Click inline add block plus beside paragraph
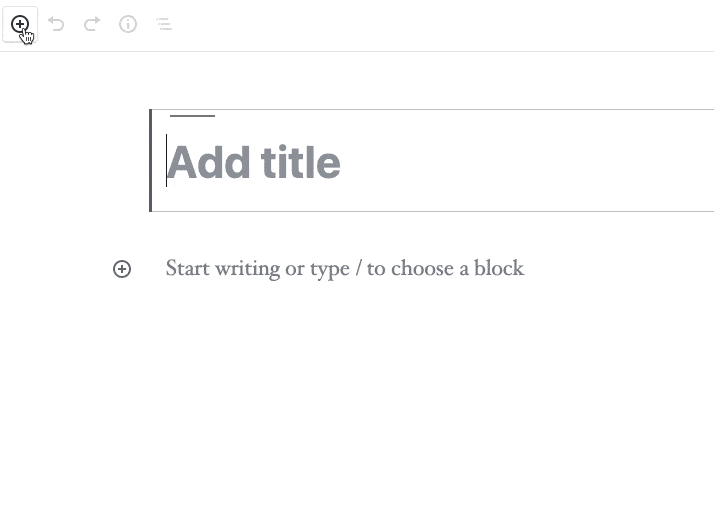This screenshot has height=524, width=714. pos(122,269)
